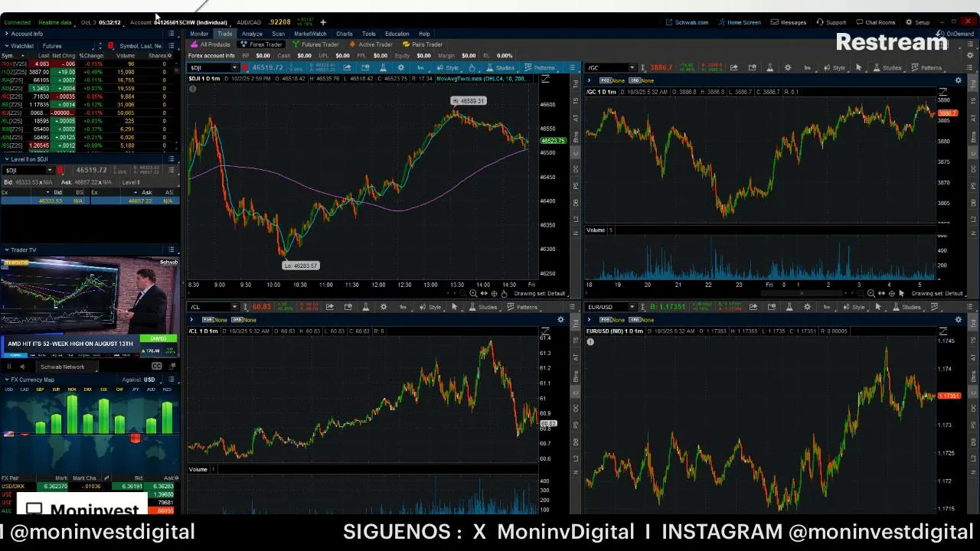Screen dimensions: 980x551
Task: Select the pointer tool on EUR/USD chart
Action: point(877,307)
